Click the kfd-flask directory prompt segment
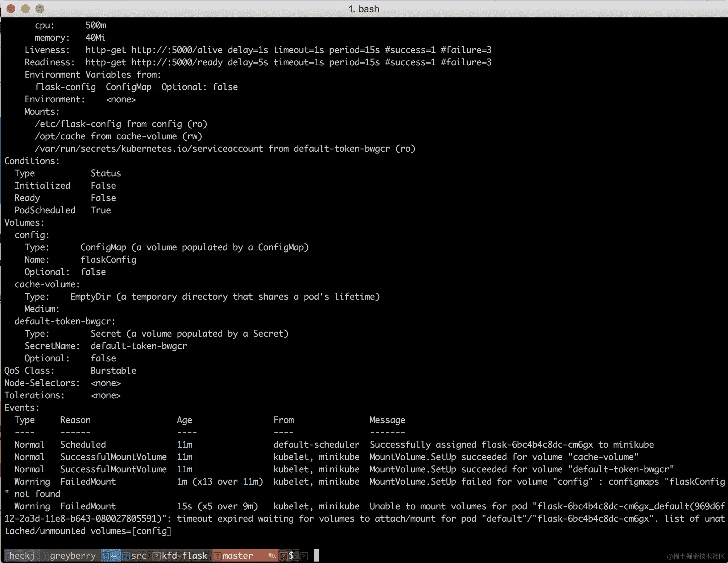This screenshot has width=728, height=563. point(184,555)
